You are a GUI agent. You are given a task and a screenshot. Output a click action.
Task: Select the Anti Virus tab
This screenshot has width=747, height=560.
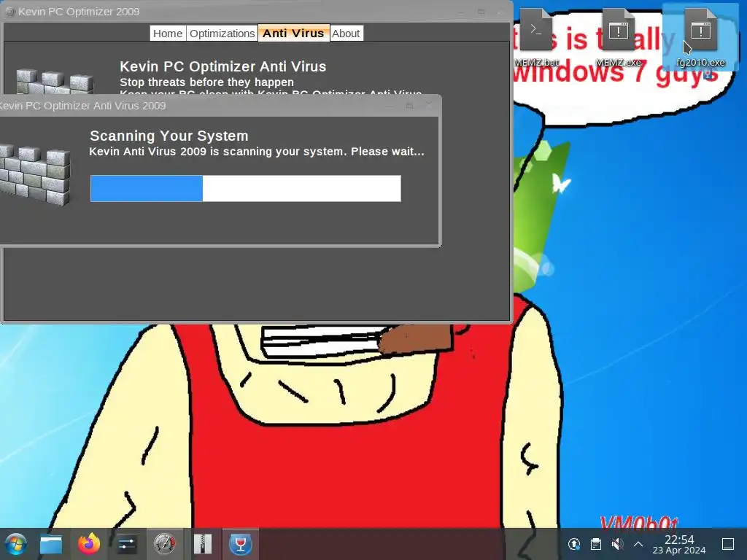[293, 33]
